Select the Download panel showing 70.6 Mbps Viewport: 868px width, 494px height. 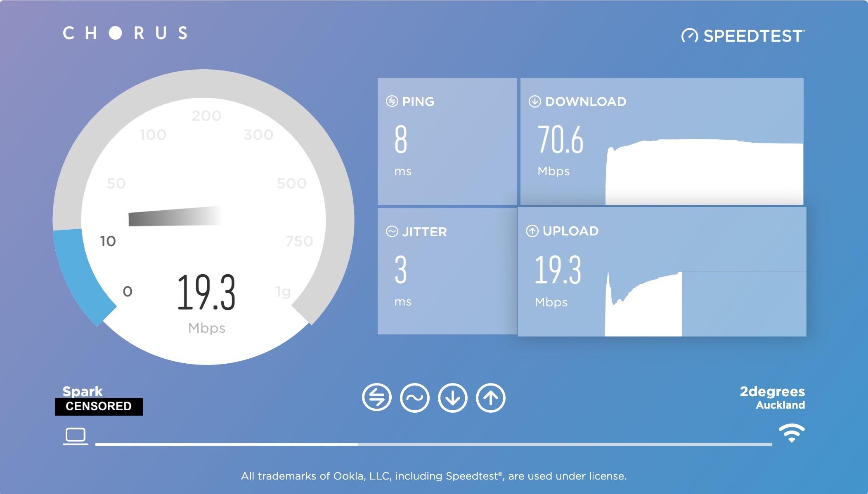point(662,141)
